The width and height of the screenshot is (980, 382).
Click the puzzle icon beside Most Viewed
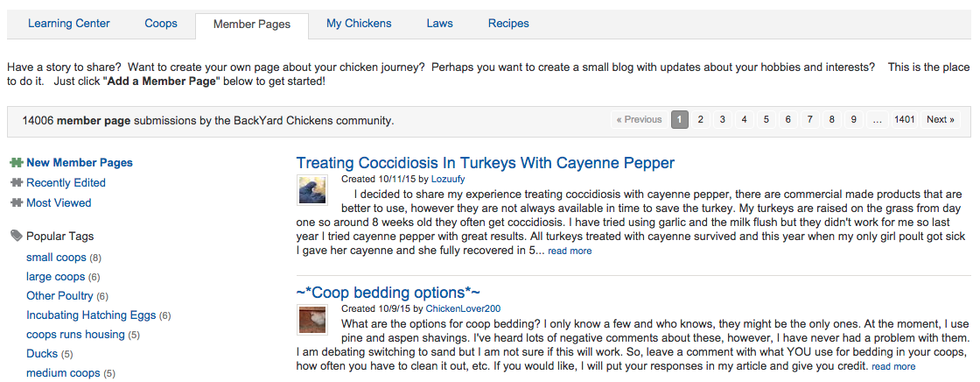pos(16,203)
